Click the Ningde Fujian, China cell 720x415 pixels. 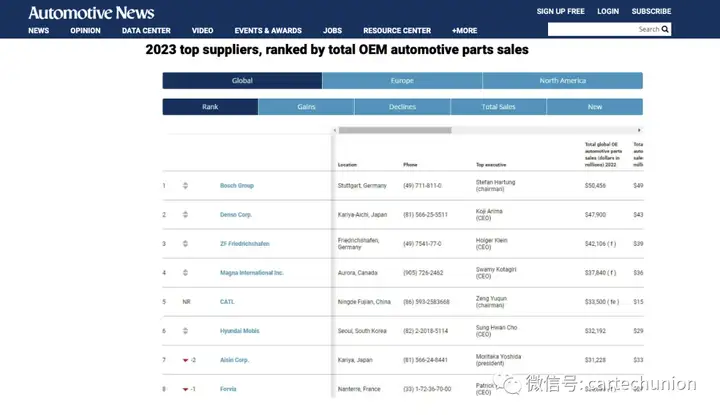(x=364, y=302)
